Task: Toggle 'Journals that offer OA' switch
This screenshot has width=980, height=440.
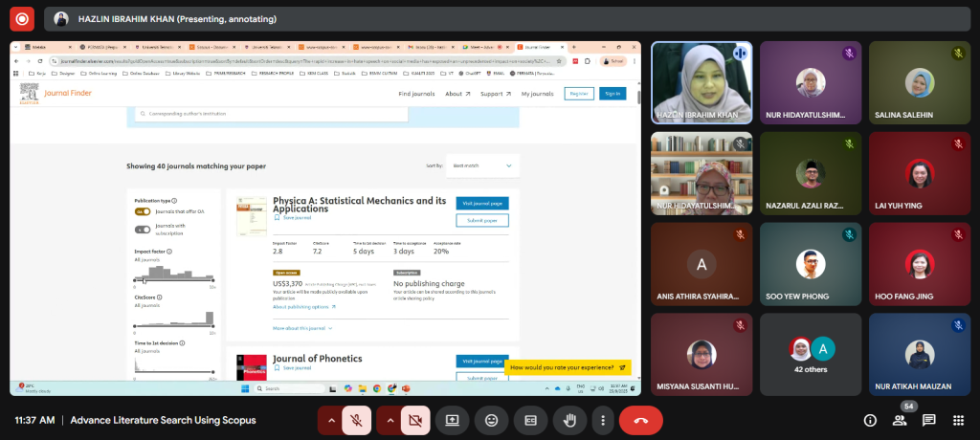Action: point(143,211)
